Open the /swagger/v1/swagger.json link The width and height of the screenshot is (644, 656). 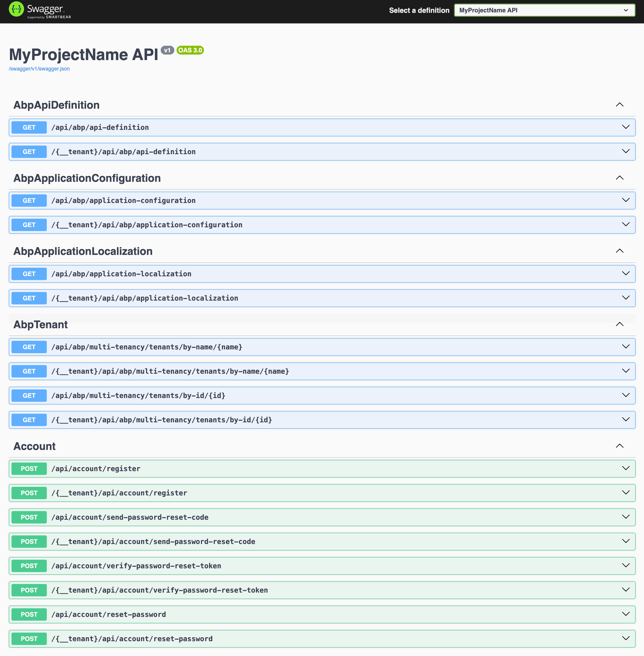tap(39, 69)
